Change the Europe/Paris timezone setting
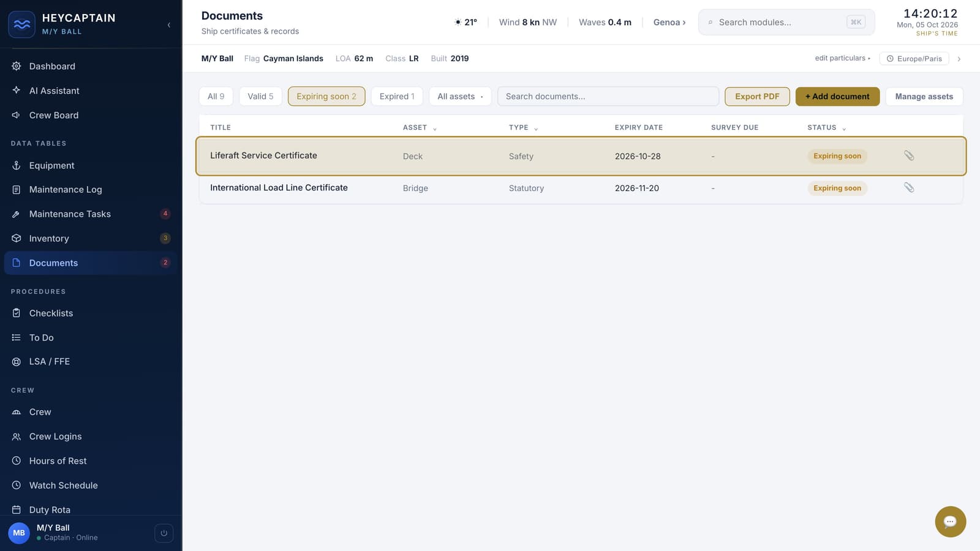The width and height of the screenshot is (980, 551). [914, 59]
